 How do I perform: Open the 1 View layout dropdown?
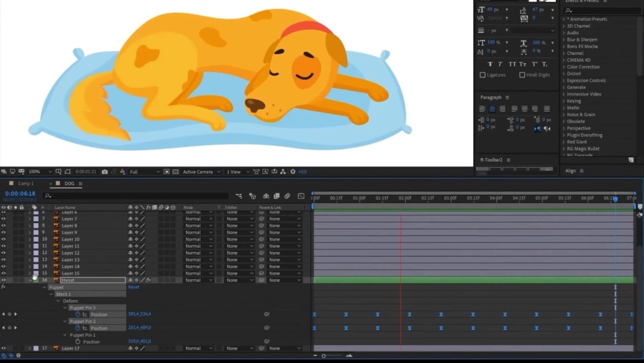[x=238, y=172]
